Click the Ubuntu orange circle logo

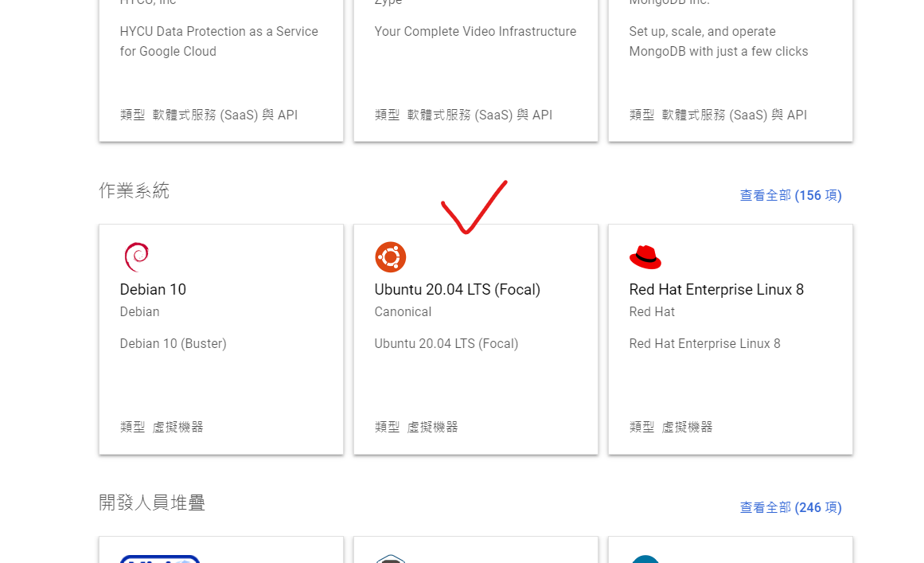390,257
